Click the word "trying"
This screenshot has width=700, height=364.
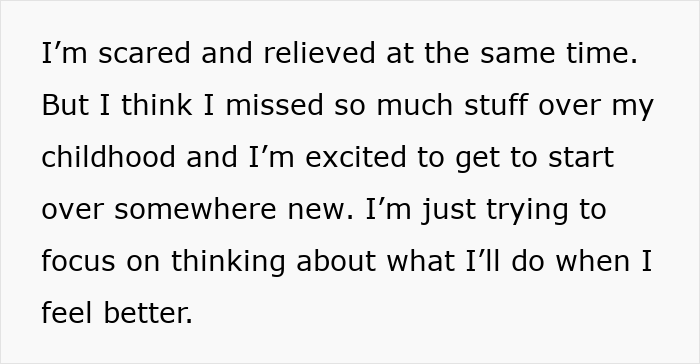pos(528,211)
